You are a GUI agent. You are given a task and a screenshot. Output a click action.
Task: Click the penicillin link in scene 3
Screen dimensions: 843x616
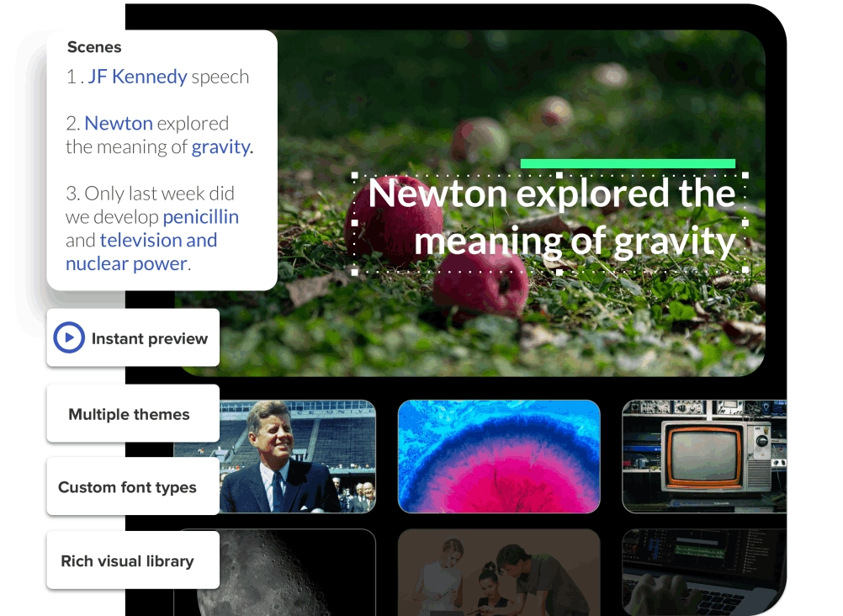coord(200,216)
